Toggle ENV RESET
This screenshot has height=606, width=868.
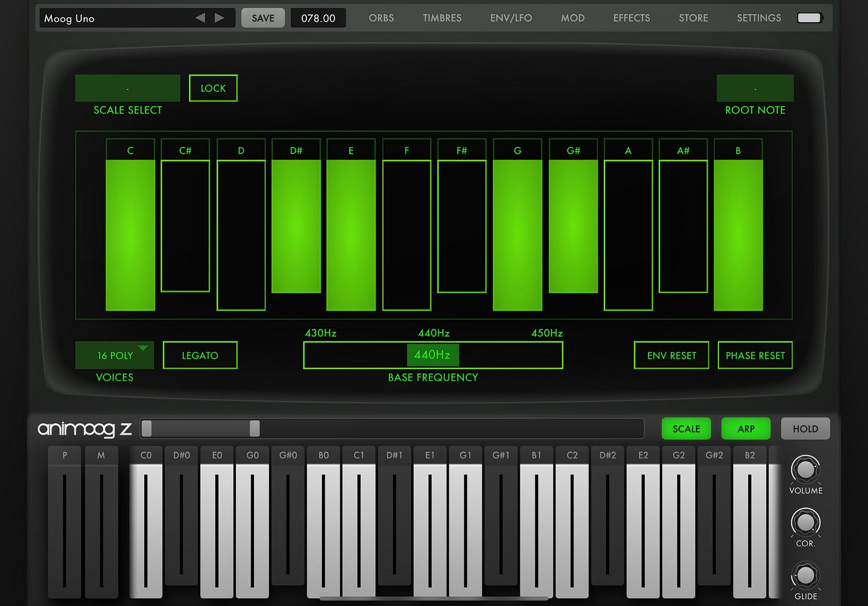pos(671,355)
